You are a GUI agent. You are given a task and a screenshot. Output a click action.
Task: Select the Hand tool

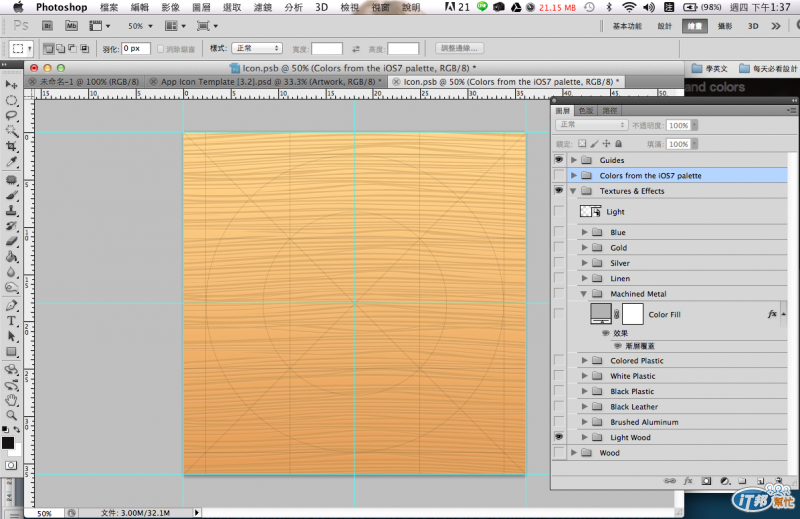[12, 400]
